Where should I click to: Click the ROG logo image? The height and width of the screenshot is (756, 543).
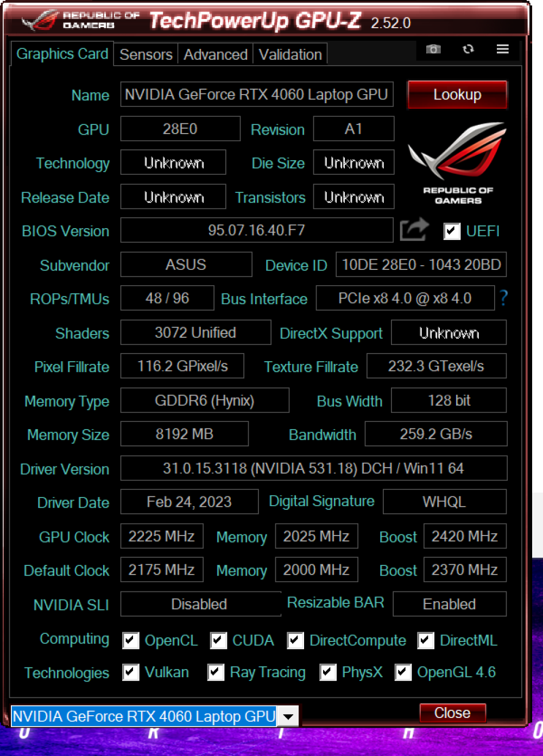pos(457,163)
